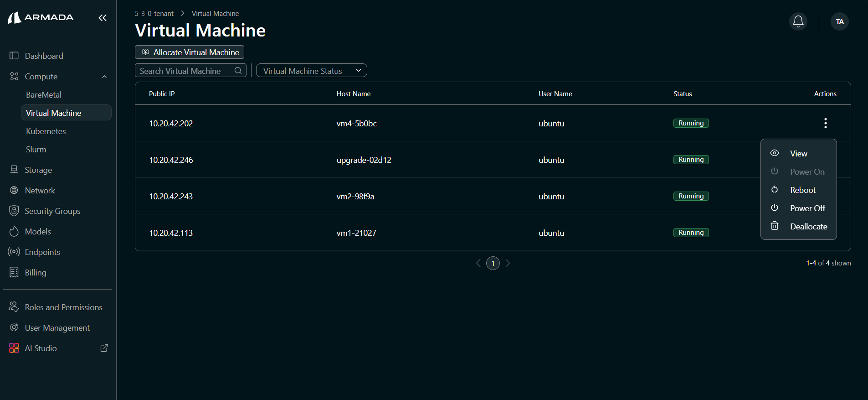The image size is (868, 400).
Task: Click the Armada logo
Action: tap(41, 18)
